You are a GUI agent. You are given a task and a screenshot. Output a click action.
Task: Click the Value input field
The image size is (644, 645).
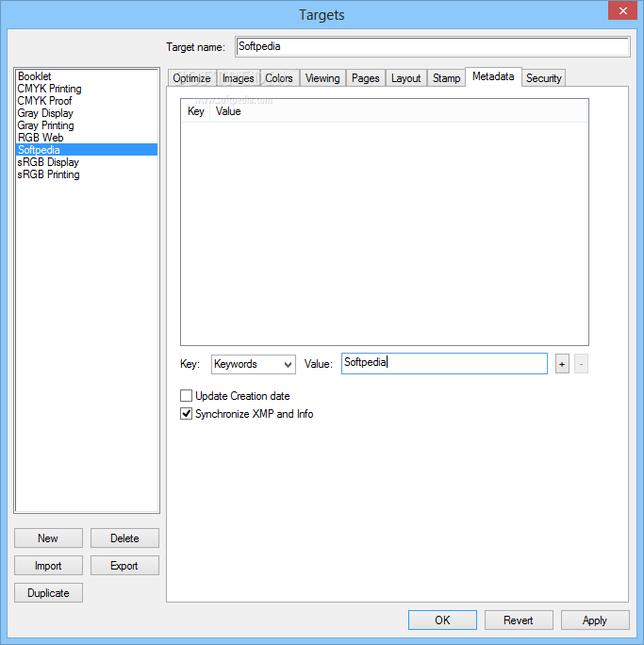444,364
